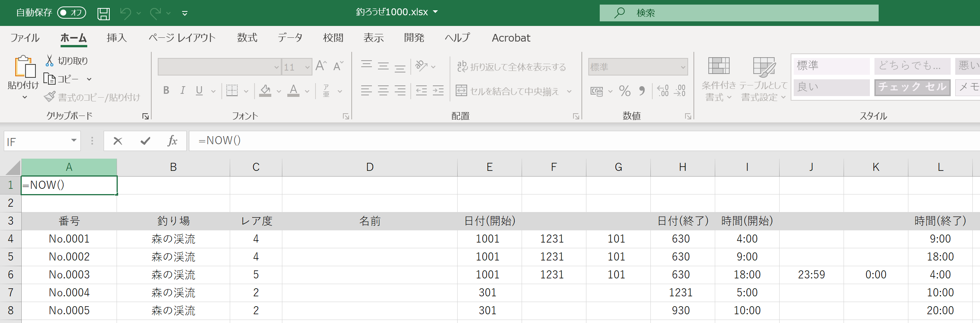Switch to Acrobat tab
980x323 pixels.
pyautogui.click(x=511, y=38)
